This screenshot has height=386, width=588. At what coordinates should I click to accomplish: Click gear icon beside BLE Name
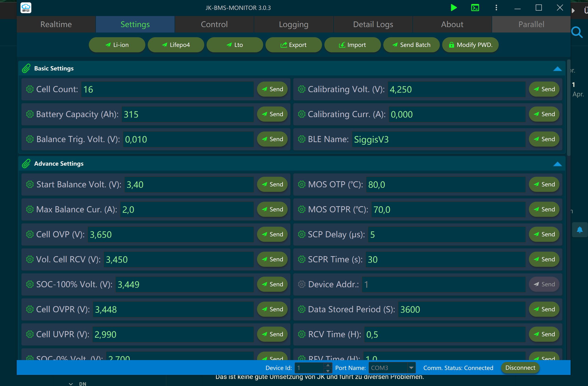pos(302,139)
